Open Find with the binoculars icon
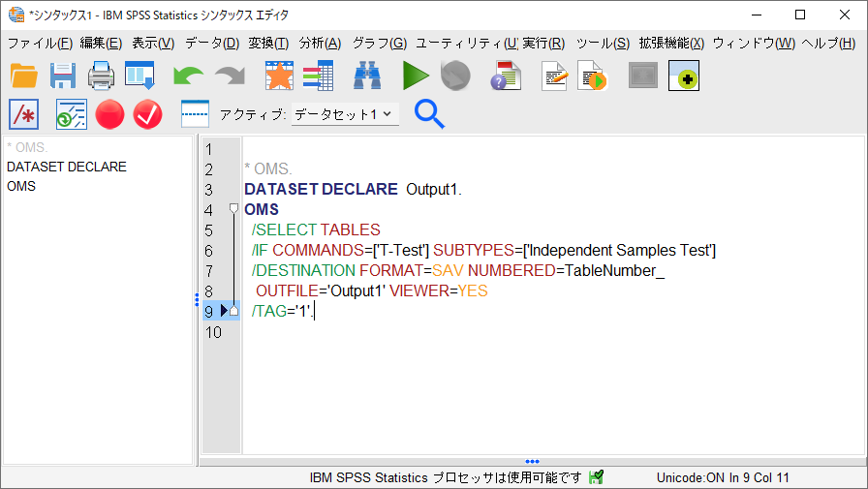 coord(367,76)
